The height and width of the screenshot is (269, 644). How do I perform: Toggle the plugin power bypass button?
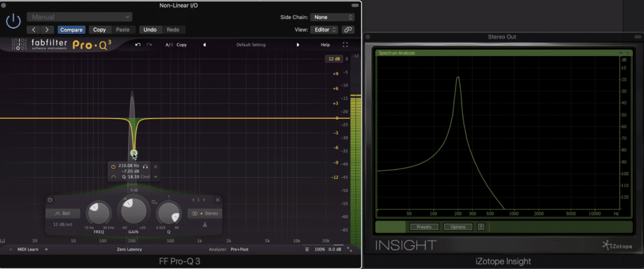click(x=14, y=21)
